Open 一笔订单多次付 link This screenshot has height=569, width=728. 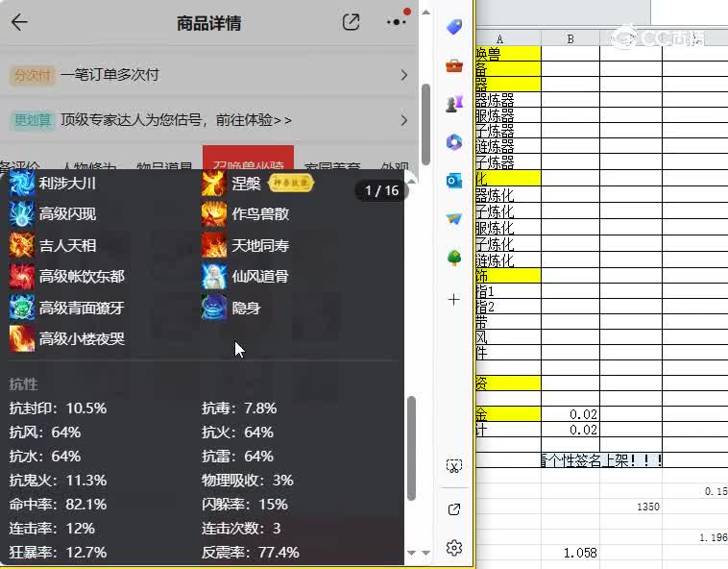point(110,75)
